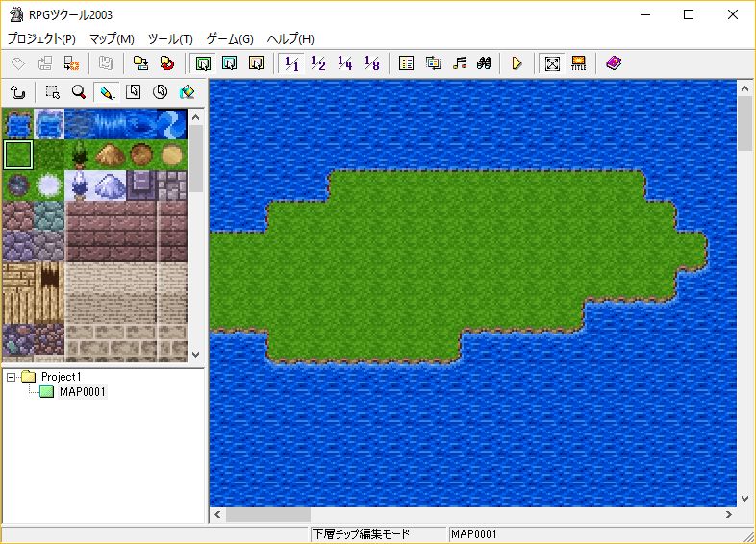
Task: Click the greyed-out open project icon
Action: (x=45, y=63)
